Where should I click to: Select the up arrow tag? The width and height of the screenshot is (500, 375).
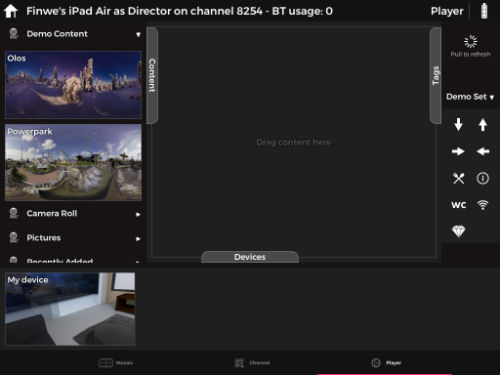pyautogui.click(x=483, y=125)
